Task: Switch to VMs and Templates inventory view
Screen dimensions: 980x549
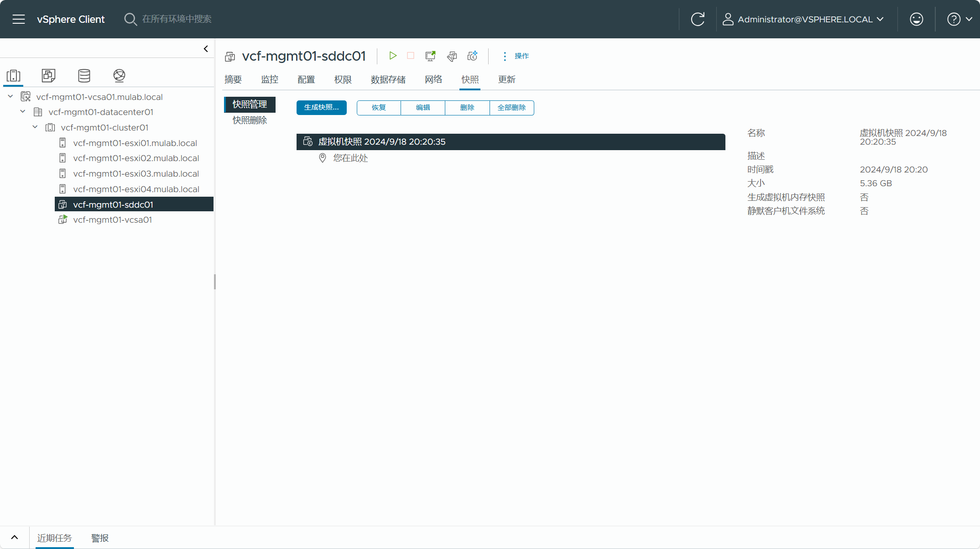Action: coord(48,75)
